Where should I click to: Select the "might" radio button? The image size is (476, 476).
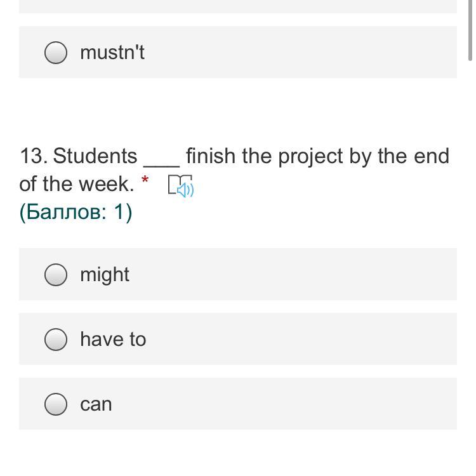point(56,275)
